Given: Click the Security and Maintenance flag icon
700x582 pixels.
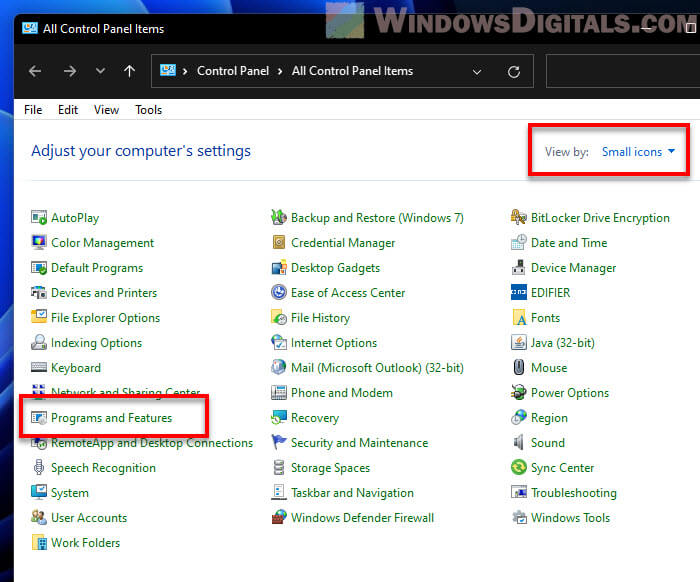Looking at the screenshot, I should click(x=279, y=443).
